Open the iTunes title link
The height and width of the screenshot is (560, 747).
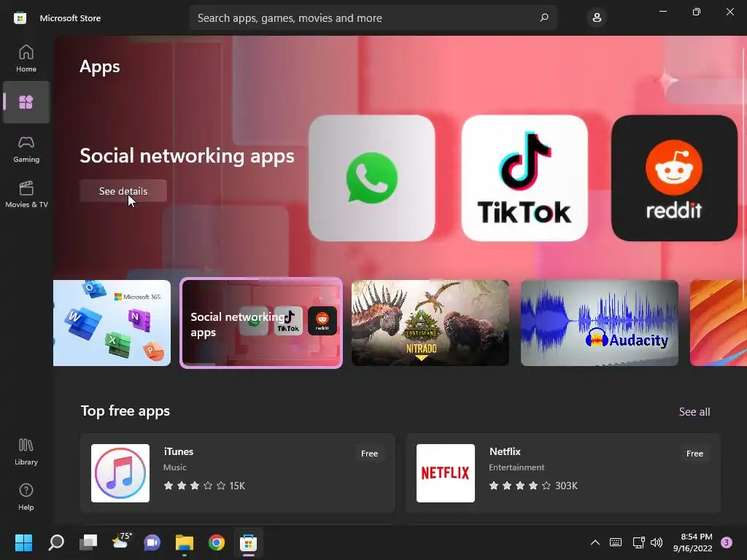[x=178, y=451]
